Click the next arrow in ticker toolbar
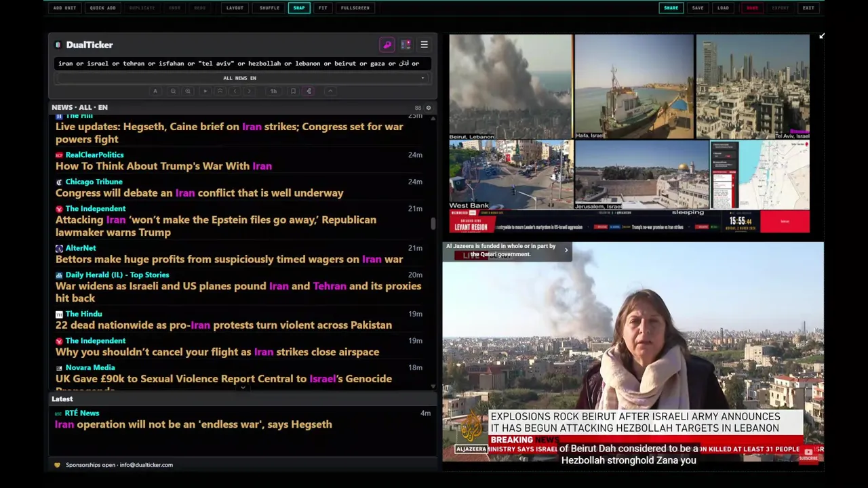Viewport: 868px width, 488px height. 249,91
